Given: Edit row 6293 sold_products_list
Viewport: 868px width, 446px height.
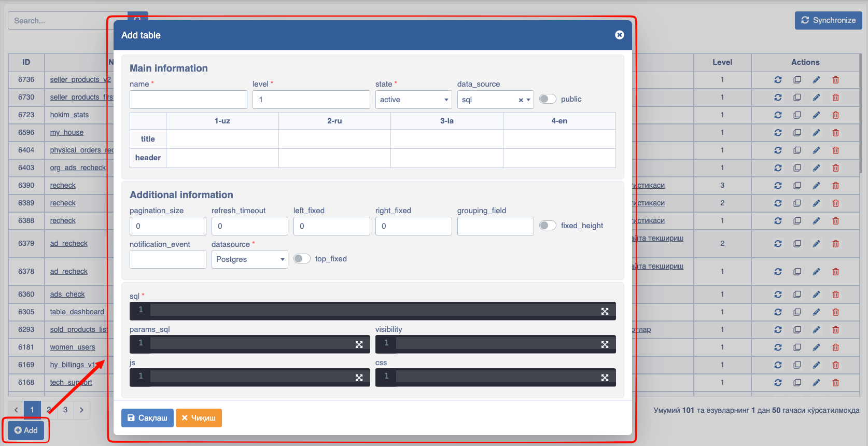Looking at the screenshot, I should [816, 330].
